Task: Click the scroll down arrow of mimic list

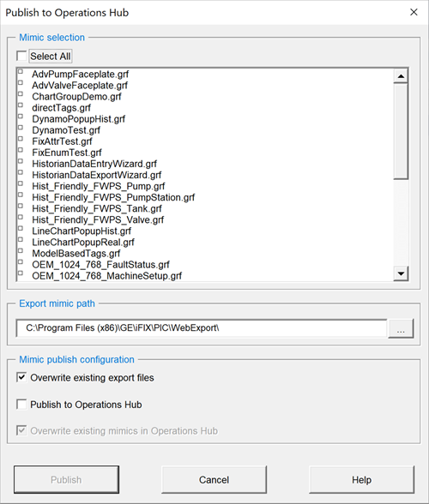Action: pyautogui.click(x=401, y=273)
